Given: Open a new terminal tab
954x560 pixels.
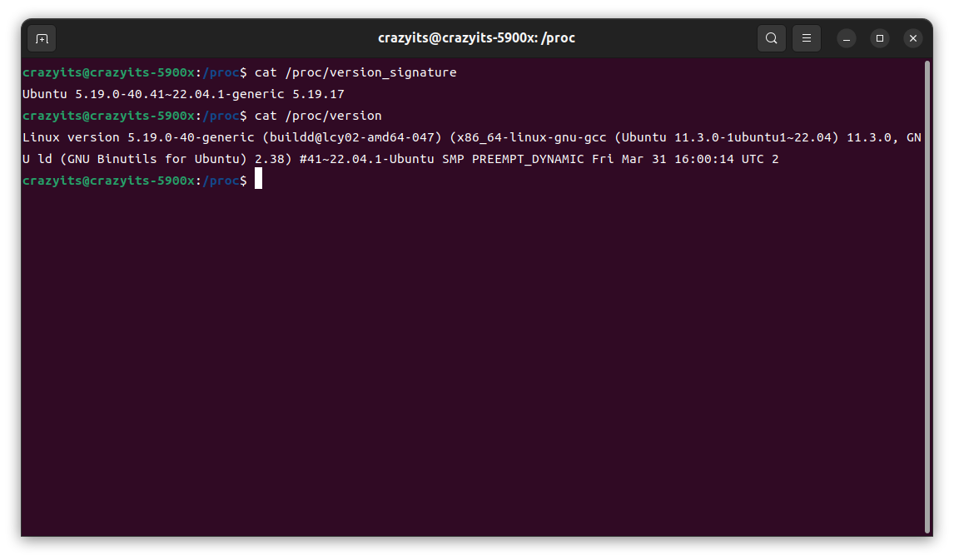Looking at the screenshot, I should point(42,38).
